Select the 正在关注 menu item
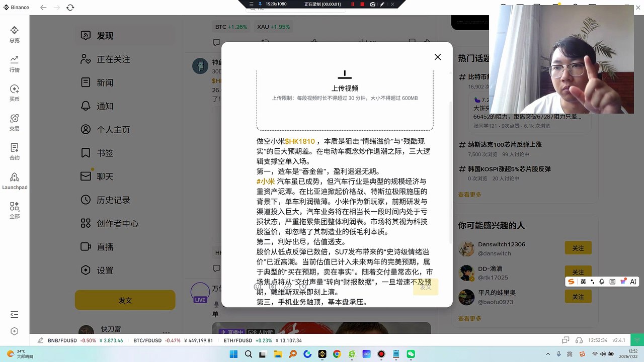 pos(125,59)
